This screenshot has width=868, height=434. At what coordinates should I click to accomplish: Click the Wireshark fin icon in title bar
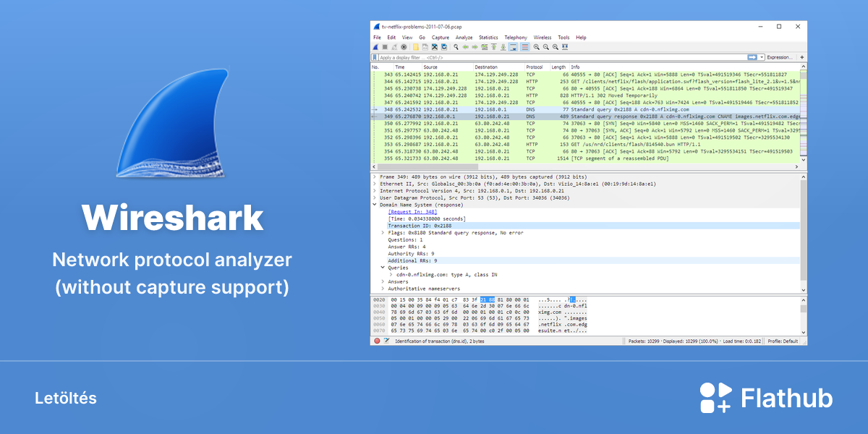[x=375, y=26]
